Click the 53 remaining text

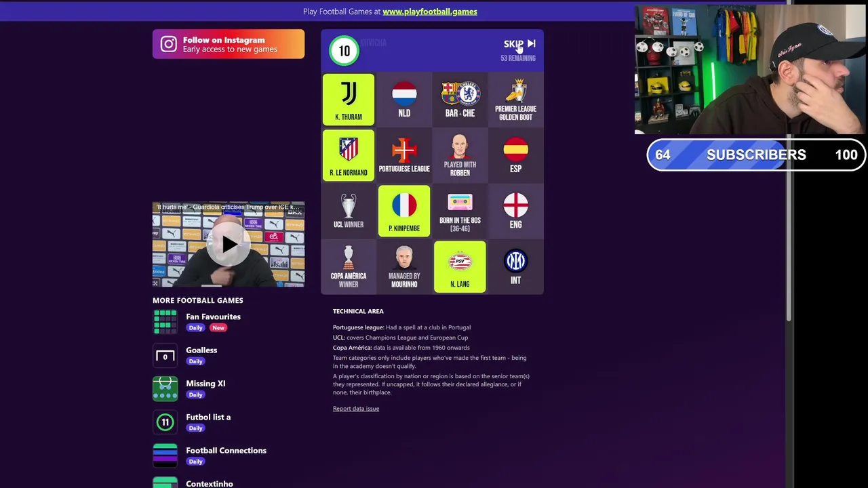tap(518, 58)
